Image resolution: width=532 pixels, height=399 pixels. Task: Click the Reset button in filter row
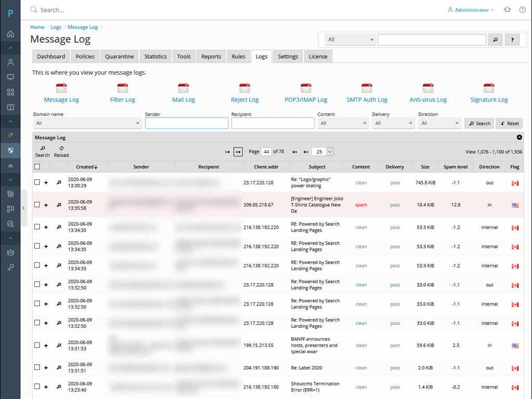510,124
